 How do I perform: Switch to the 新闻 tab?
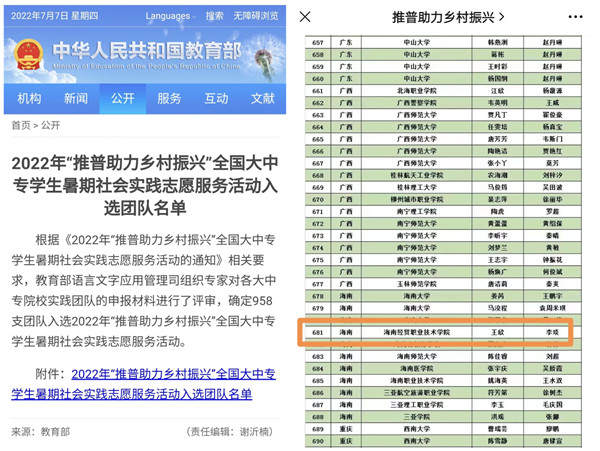(76, 99)
